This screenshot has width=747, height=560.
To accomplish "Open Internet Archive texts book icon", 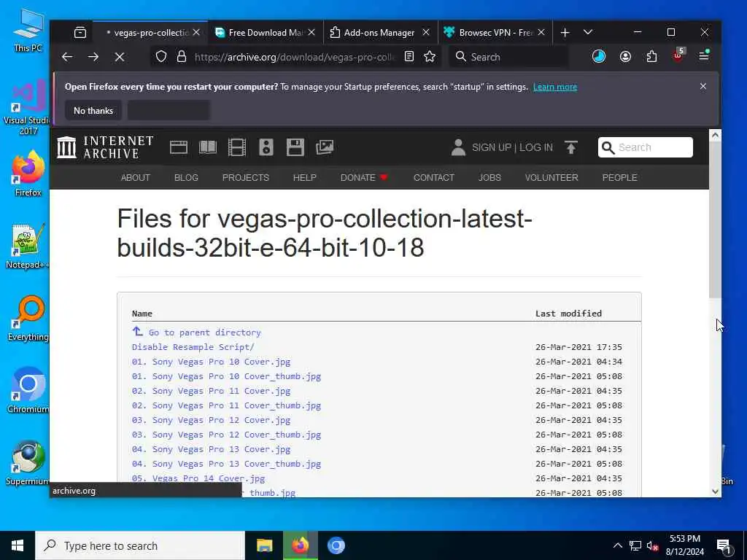I will tap(208, 147).
